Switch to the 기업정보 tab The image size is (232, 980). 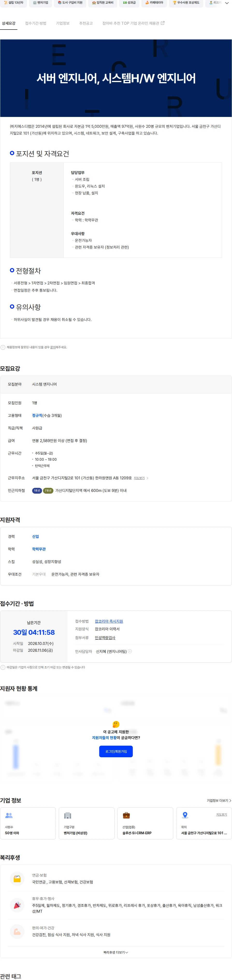[63, 23]
